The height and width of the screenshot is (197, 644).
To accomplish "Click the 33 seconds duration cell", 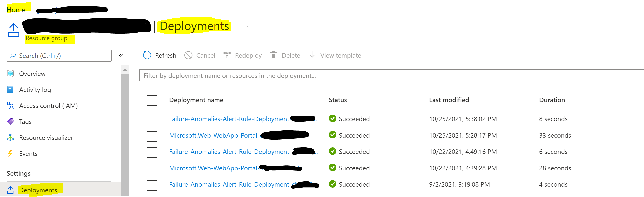I will click(555, 135).
